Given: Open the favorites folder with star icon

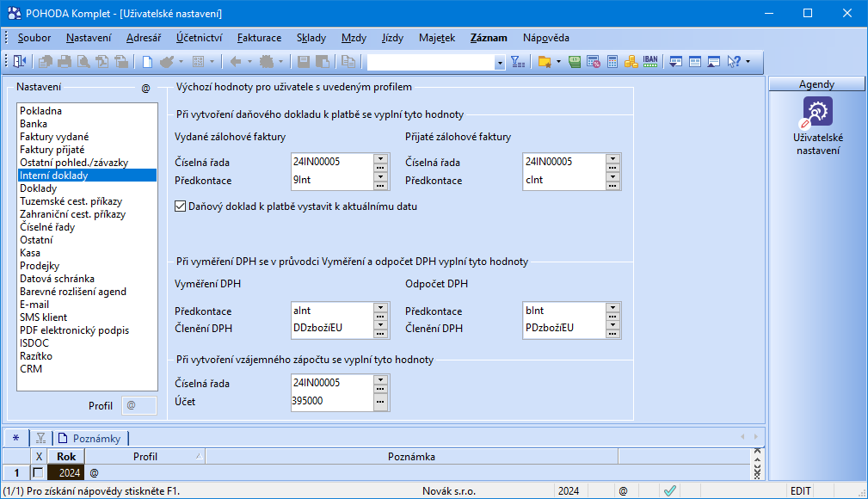Looking at the screenshot, I should (545, 62).
